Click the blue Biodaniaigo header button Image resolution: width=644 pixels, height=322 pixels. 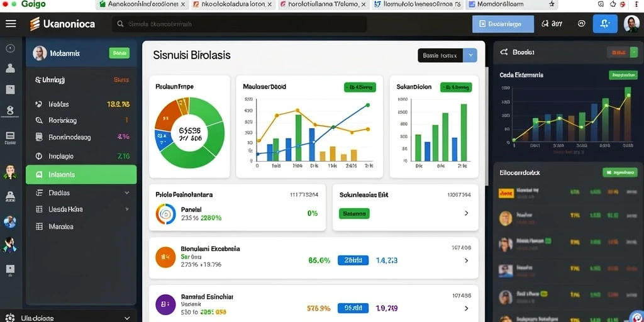pos(503,24)
